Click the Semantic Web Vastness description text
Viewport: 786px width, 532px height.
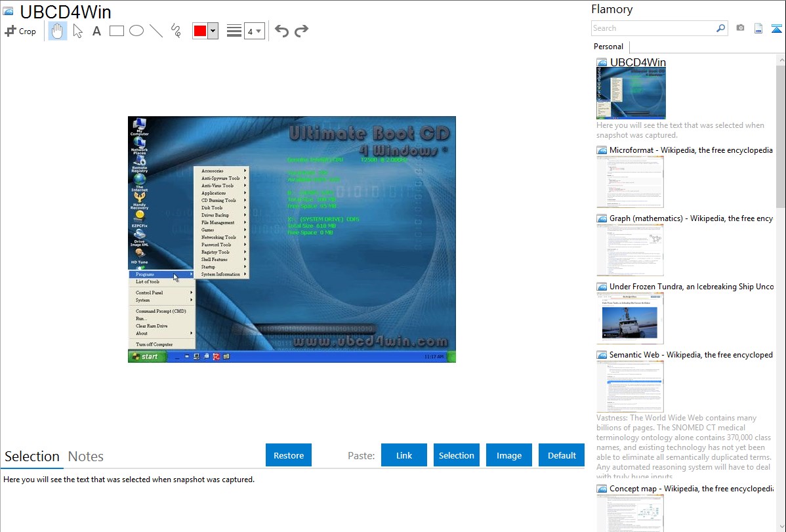[x=684, y=447]
